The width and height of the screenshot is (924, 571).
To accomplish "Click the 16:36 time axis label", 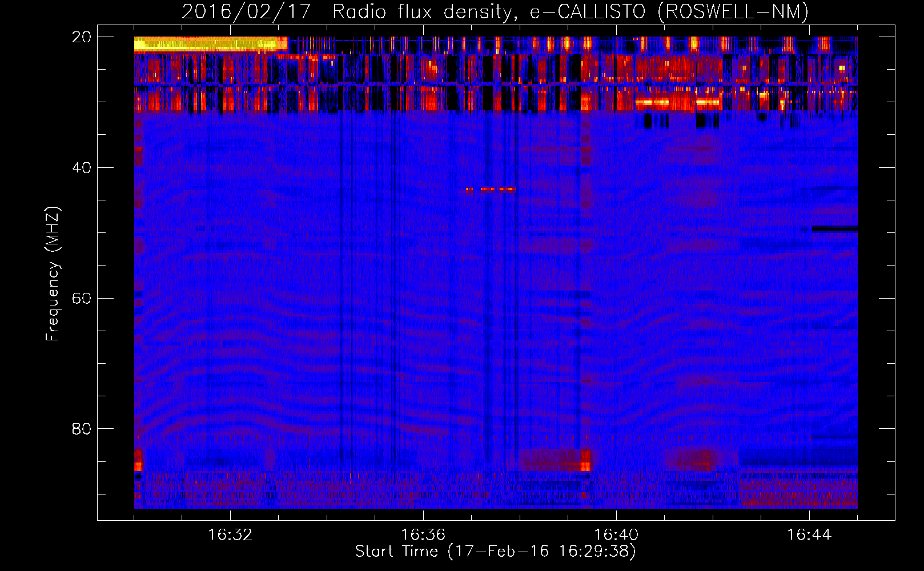I will pos(423,535).
